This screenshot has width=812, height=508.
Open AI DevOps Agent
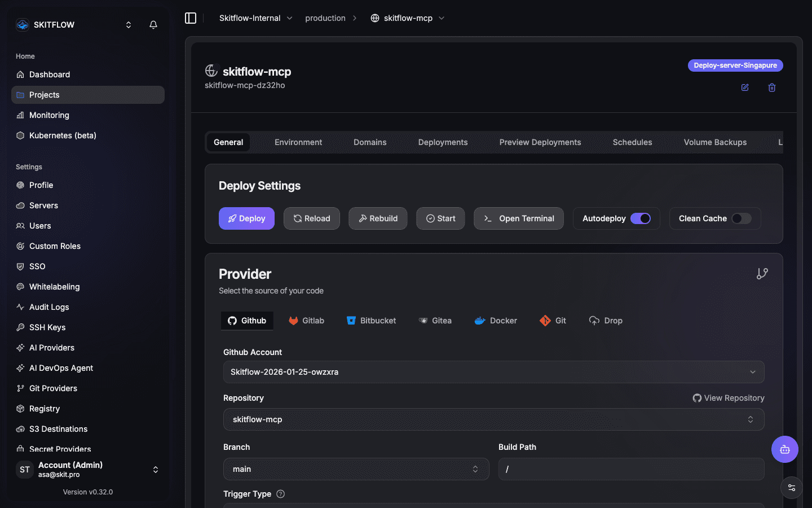click(88, 368)
